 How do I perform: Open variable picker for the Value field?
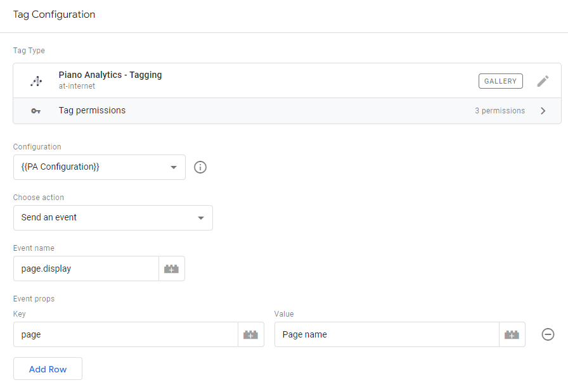(x=512, y=334)
